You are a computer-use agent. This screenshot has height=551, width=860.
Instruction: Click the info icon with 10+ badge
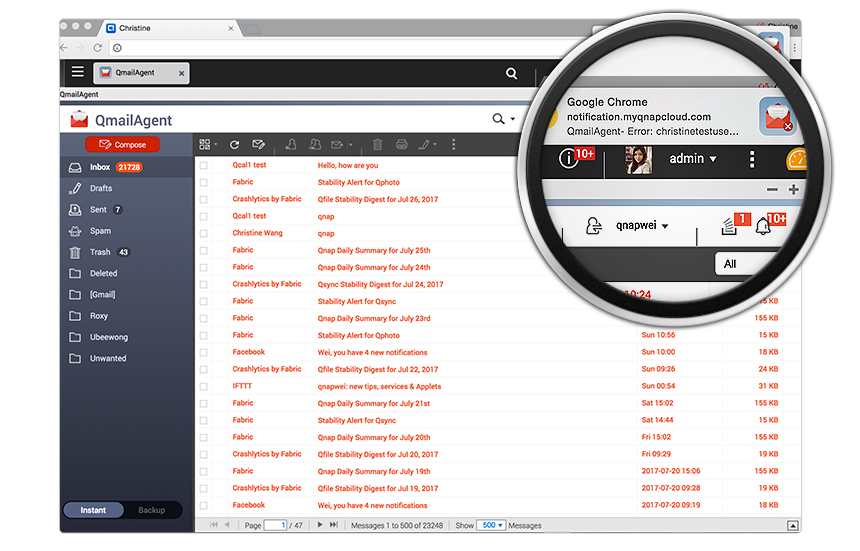point(568,158)
